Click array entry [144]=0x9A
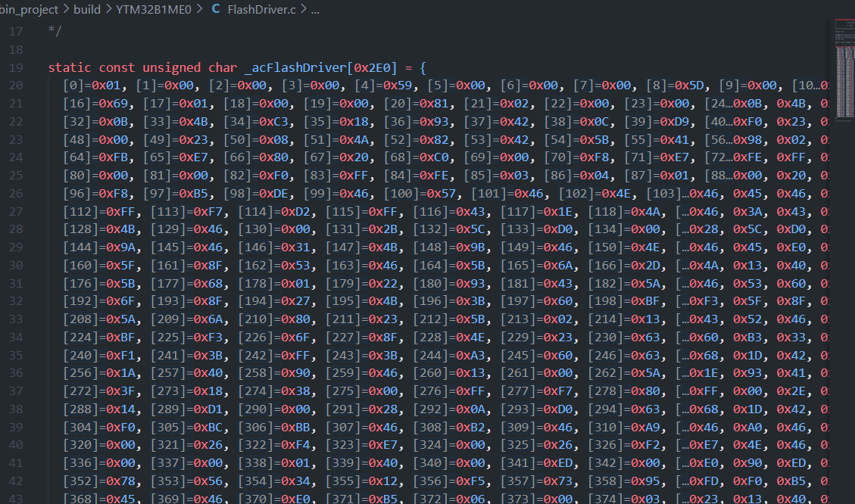This screenshot has width=855, height=504. pyautogui.click(x=99, y=247)
